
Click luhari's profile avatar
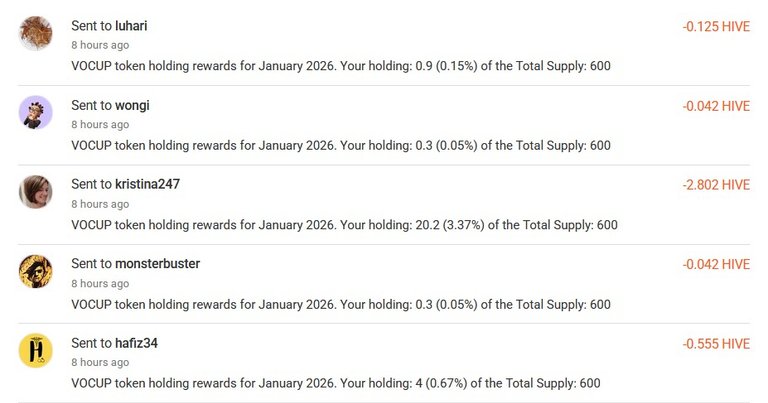tap(36, 33)
